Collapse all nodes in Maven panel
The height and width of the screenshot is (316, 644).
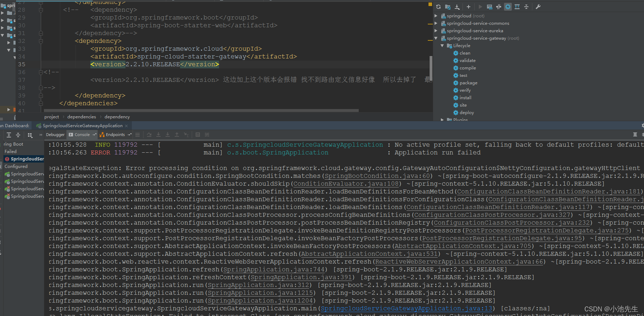point(526,7)
